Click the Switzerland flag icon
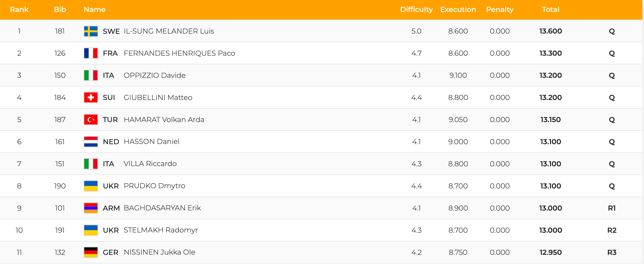The width and height of the screenshot is (644, 264). 91,98
